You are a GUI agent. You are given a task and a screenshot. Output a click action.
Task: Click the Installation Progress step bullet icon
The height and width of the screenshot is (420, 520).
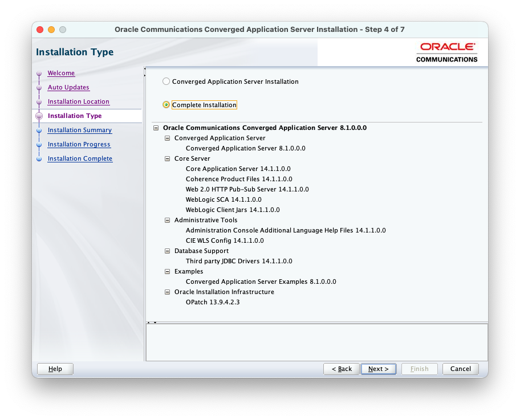pos(39,145)
